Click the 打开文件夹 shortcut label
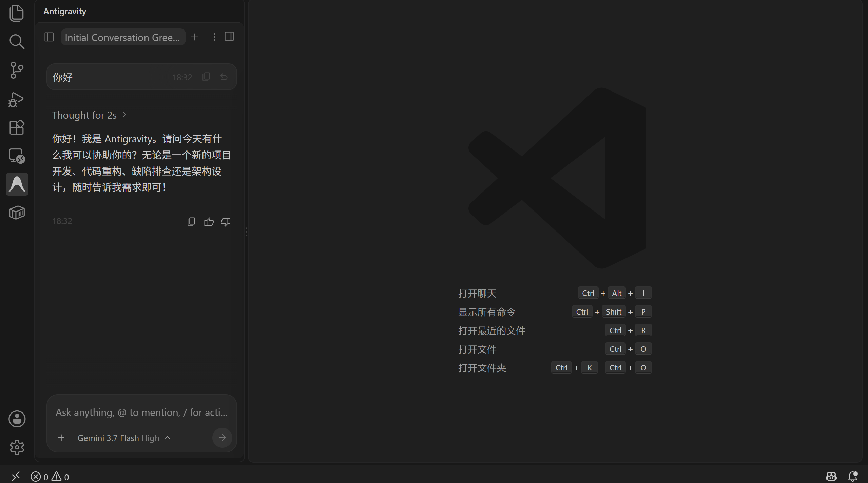This screenshot has height=483, width=868. tap(482, 368)
